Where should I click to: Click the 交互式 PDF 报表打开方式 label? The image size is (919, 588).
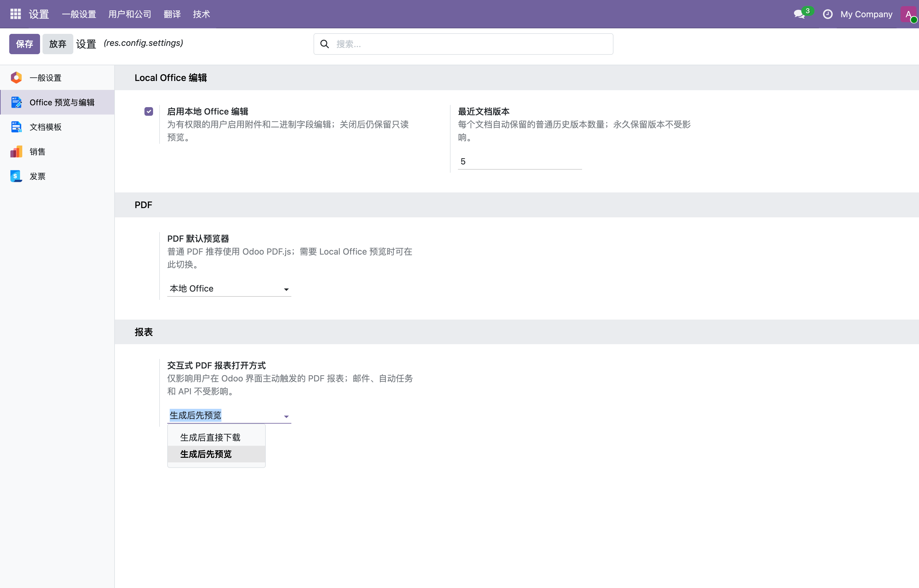[x=216, y=365]
